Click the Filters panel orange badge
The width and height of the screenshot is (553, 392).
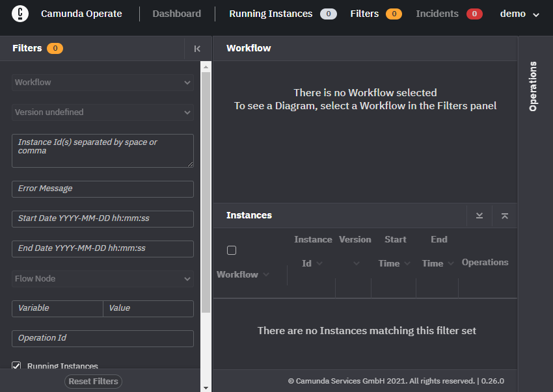55,48
